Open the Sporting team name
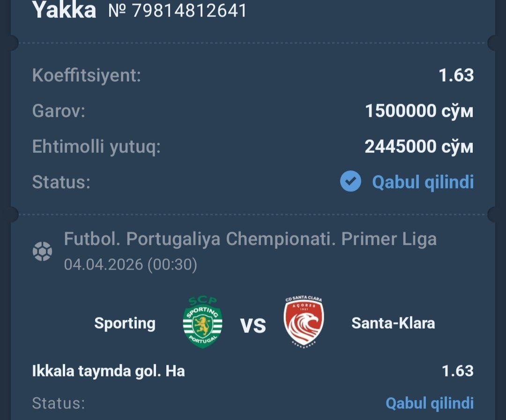 click(125, 323)
